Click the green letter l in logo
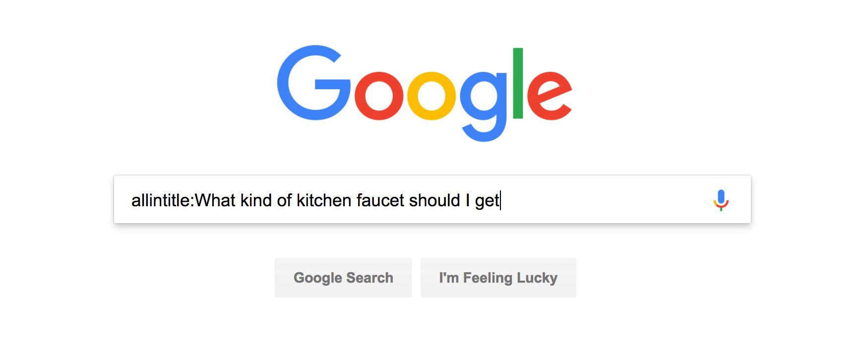 click(518, 83)
